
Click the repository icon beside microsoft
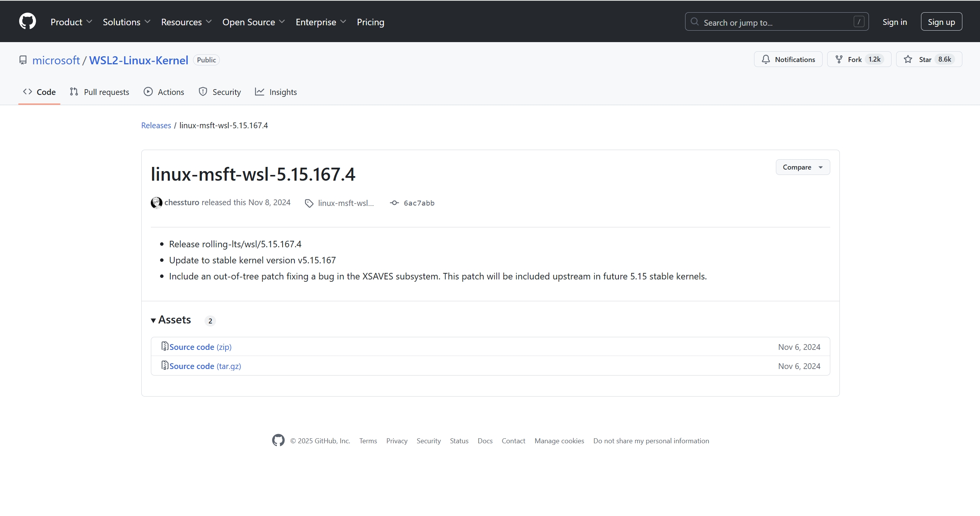pyautogui.click(x=23, y=60)
